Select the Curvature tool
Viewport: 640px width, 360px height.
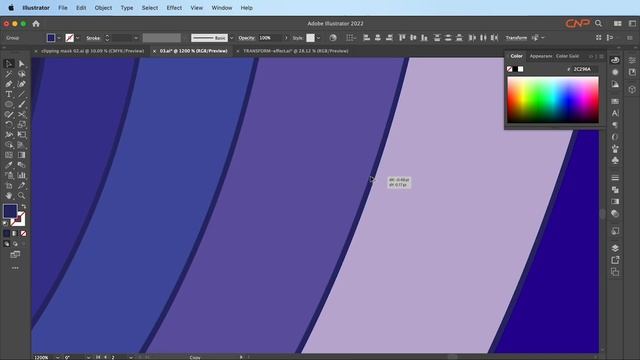tap(22, 84)
